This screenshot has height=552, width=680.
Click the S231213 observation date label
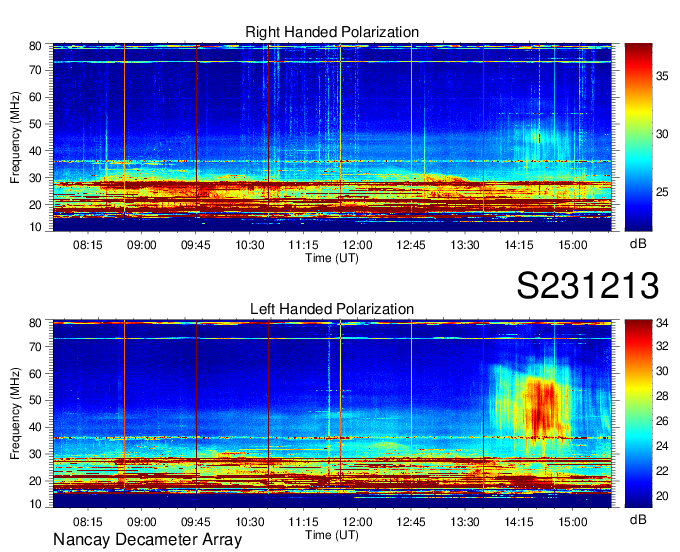point(588,286)
